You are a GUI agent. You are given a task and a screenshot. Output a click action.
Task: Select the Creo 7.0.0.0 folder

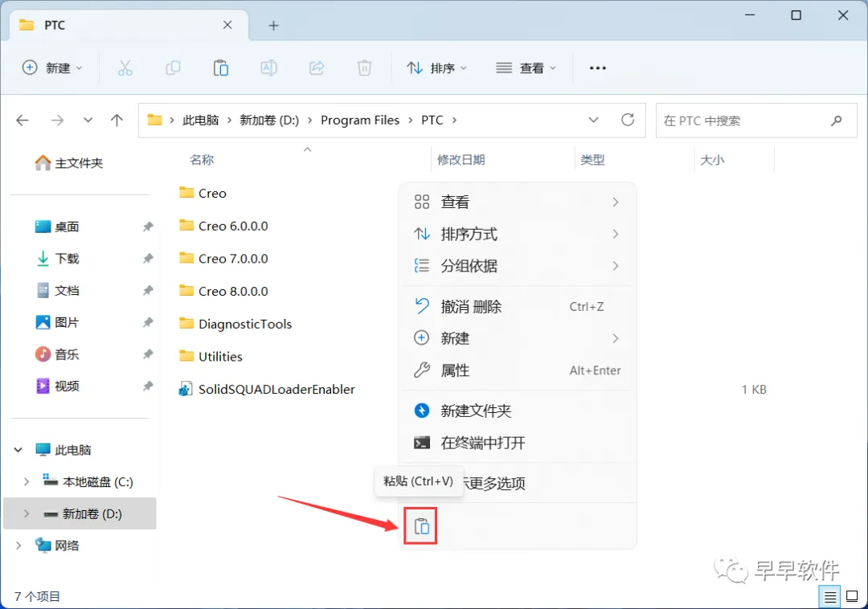pos(223,259)
